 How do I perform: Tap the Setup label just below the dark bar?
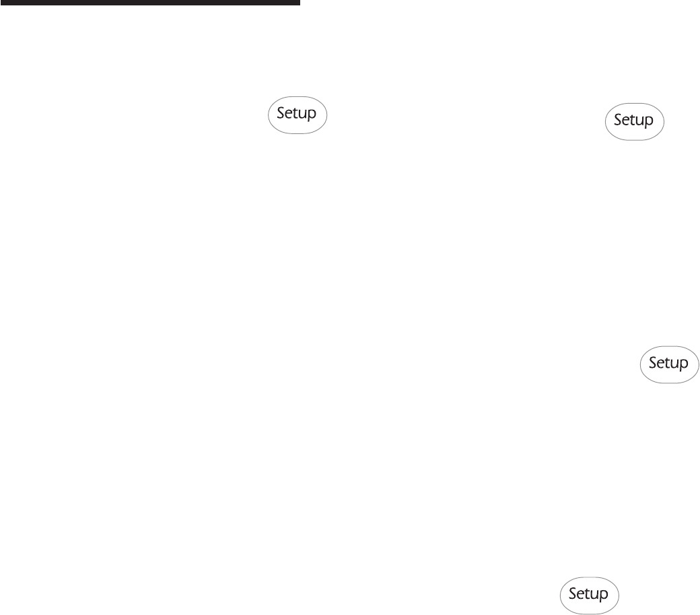(x=296, y=113)
